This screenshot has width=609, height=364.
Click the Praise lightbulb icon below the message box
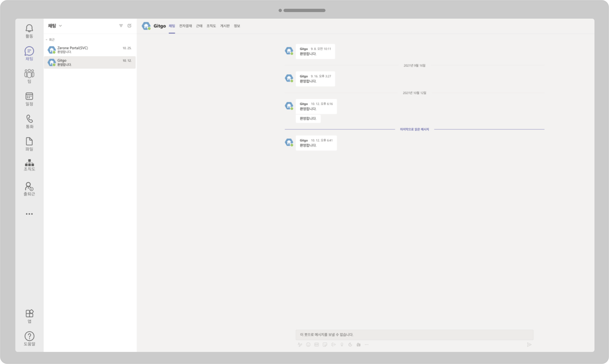[x=342, y=345]
